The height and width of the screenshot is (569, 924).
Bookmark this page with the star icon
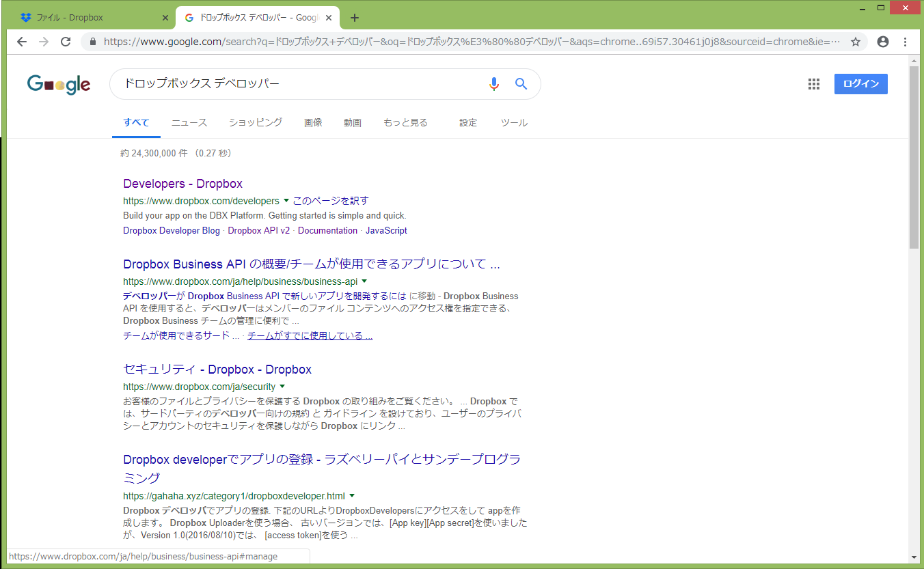855,42
